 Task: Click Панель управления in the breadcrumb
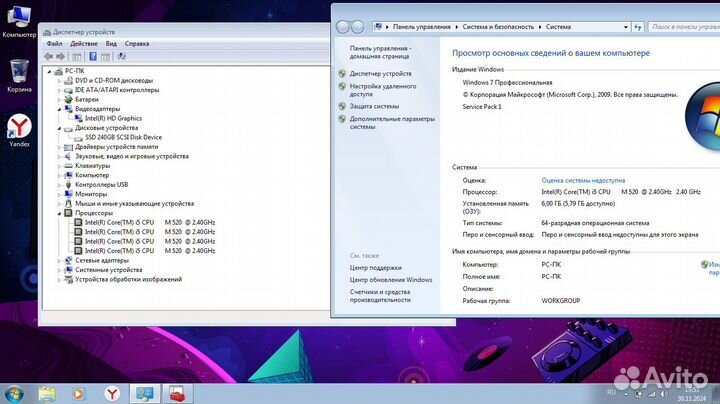click(422, 27)
